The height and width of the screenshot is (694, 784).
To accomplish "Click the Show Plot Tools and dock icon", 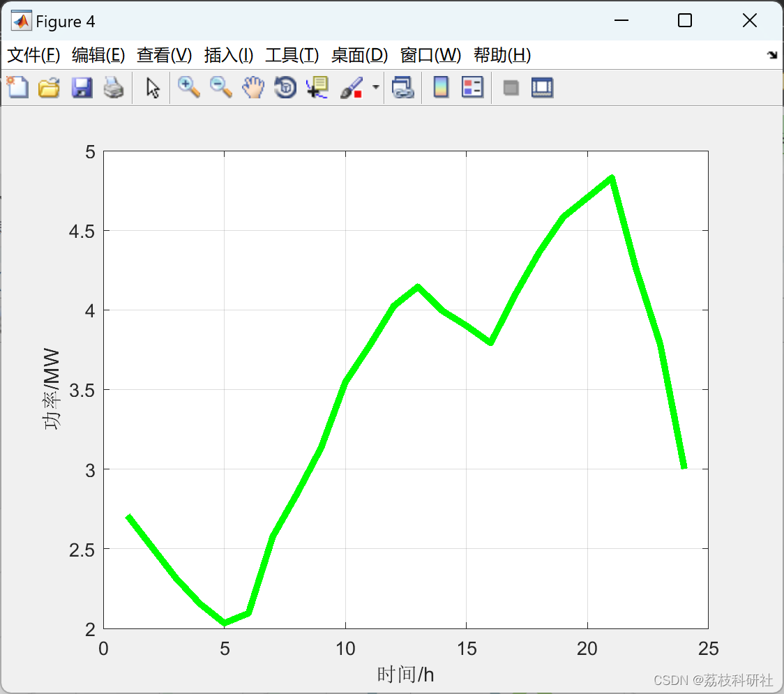I will [543, 87].
